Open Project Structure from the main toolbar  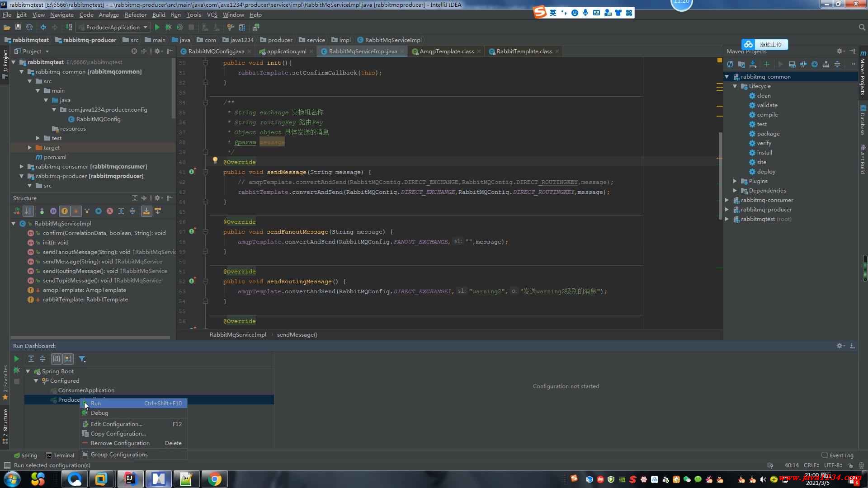coord(242,27)
